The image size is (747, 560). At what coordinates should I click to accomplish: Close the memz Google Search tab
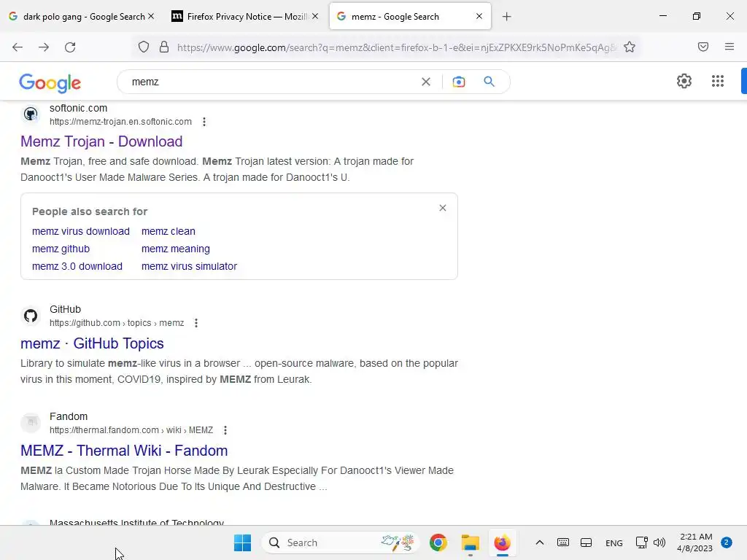[x=479, y=16]
